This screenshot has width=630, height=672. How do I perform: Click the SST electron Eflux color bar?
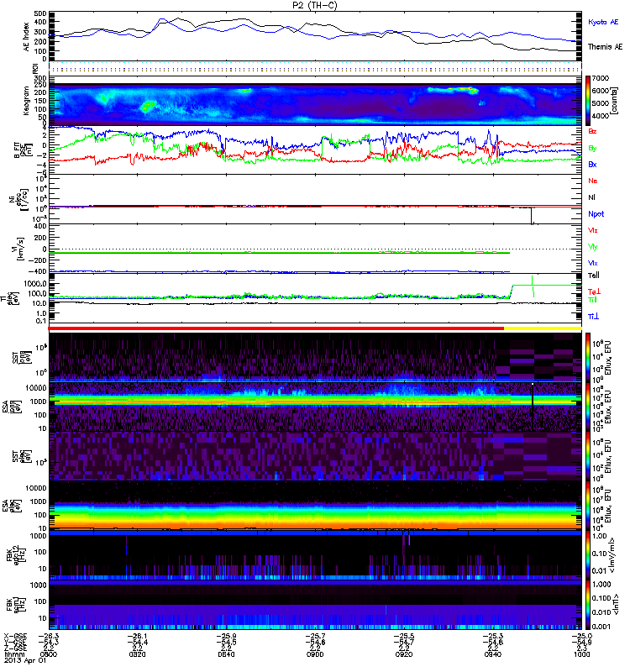pyautogui.click(x=587, y=456)
